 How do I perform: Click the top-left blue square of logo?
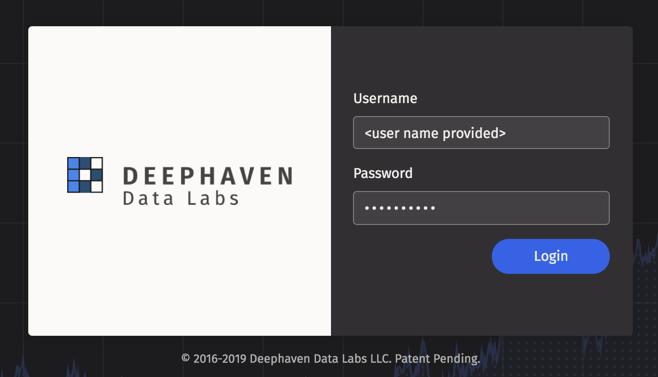click(x=73, y=163)
